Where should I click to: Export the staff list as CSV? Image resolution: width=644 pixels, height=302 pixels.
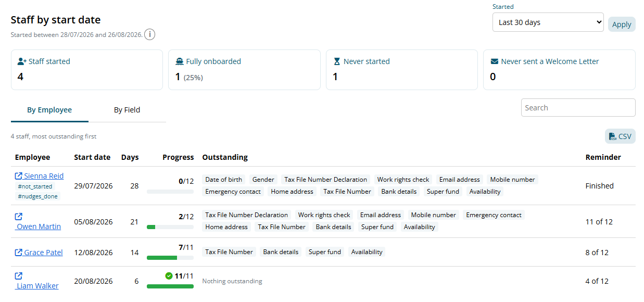(x=620, y=136)
